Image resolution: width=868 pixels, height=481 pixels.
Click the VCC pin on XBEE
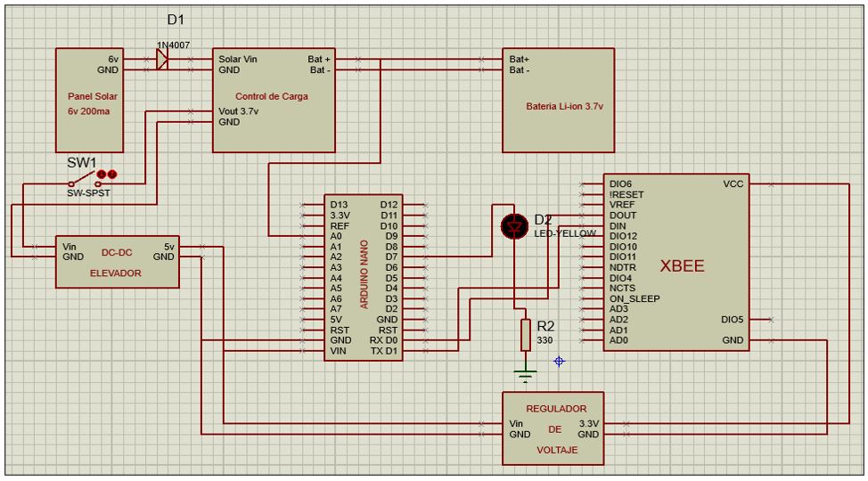click(x=733, y=184)
